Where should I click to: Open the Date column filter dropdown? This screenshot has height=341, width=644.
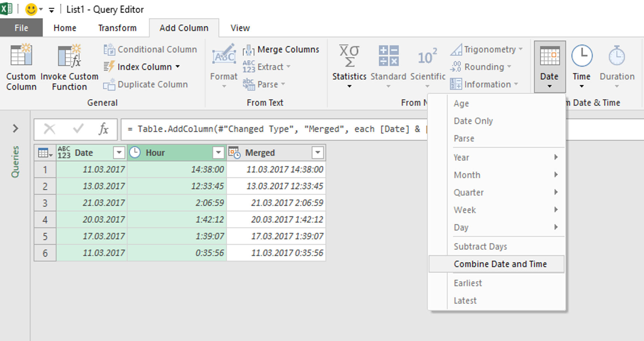coord(119,153)
